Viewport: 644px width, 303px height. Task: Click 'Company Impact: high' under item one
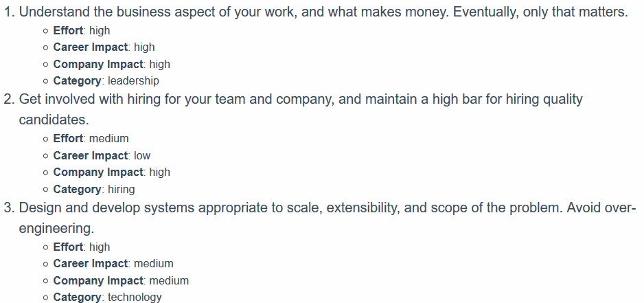[112, 65]
